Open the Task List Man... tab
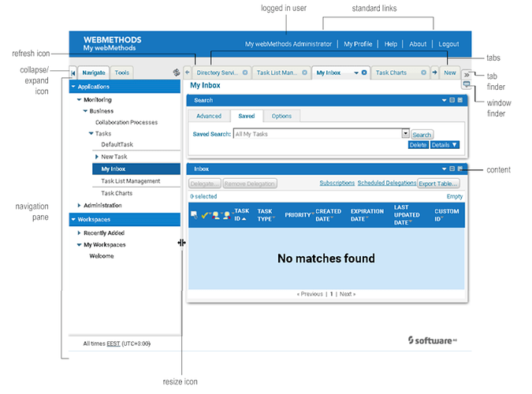Viewport: 532px width, 394px height. [x=277, y=72]
